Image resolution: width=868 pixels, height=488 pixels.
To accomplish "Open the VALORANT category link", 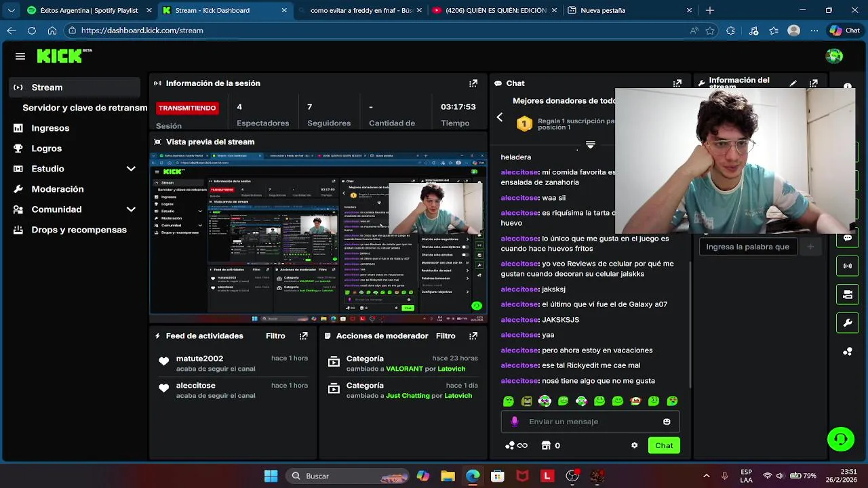I will click(404, 369).
